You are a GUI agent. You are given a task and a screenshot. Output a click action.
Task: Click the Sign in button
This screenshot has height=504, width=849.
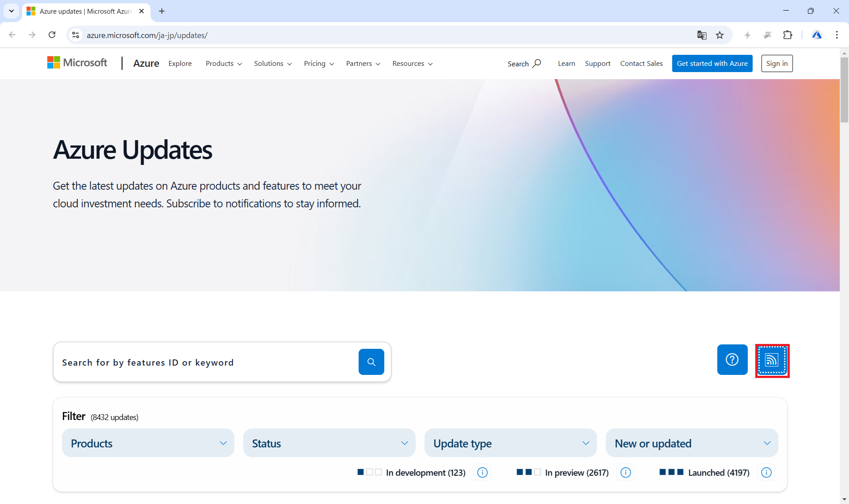coord(776,63)
